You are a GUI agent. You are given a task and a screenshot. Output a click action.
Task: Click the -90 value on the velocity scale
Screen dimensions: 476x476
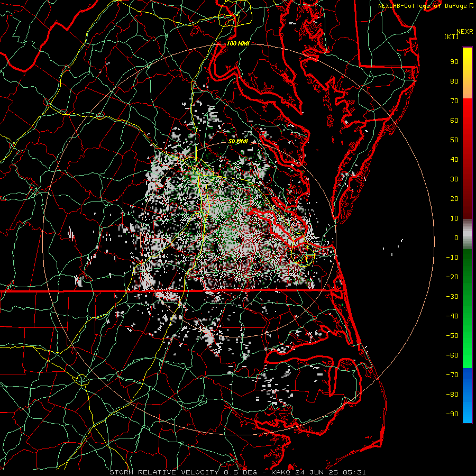coord(452,414)
